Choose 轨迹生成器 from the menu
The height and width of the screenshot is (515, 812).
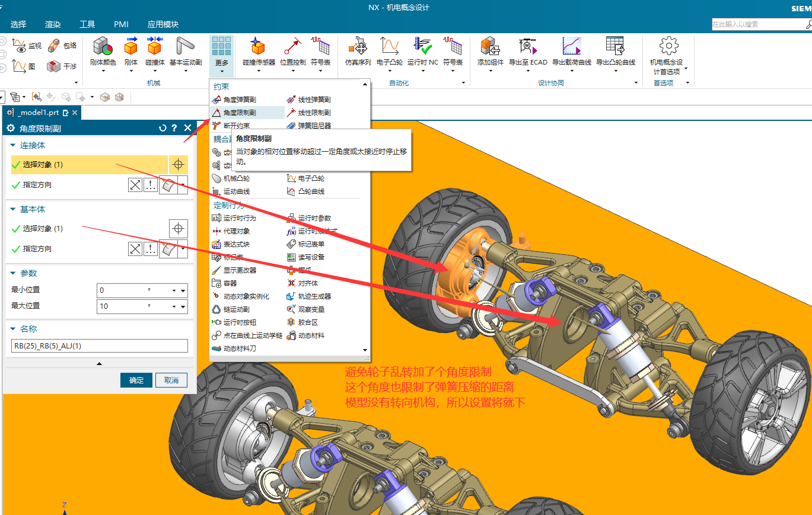click(x=308, y=296)
